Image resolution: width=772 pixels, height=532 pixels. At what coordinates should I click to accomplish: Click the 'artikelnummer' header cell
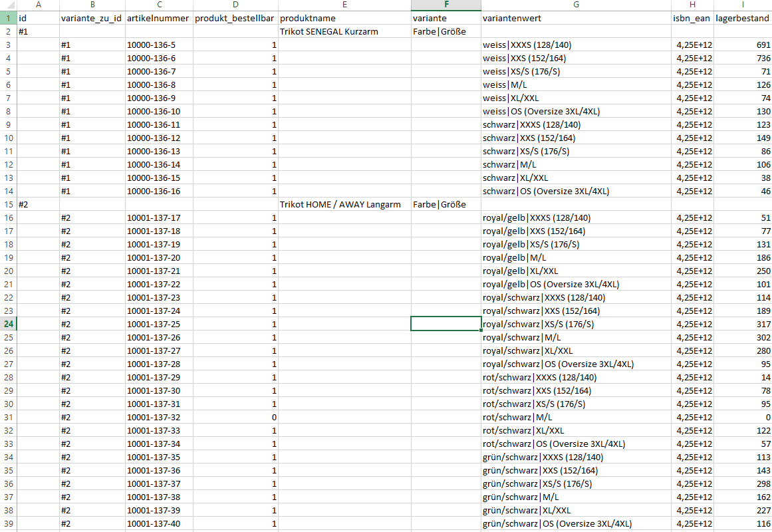[x=159, y=18]
